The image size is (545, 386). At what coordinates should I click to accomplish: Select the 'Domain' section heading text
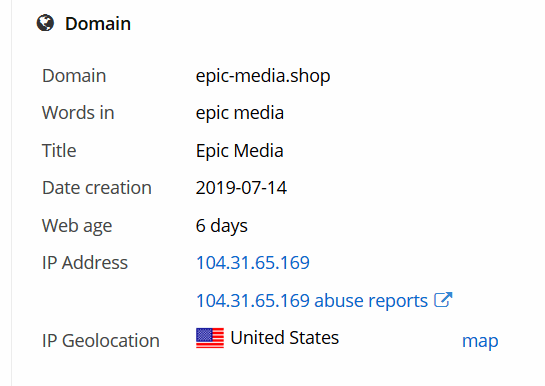coord(98,24)
